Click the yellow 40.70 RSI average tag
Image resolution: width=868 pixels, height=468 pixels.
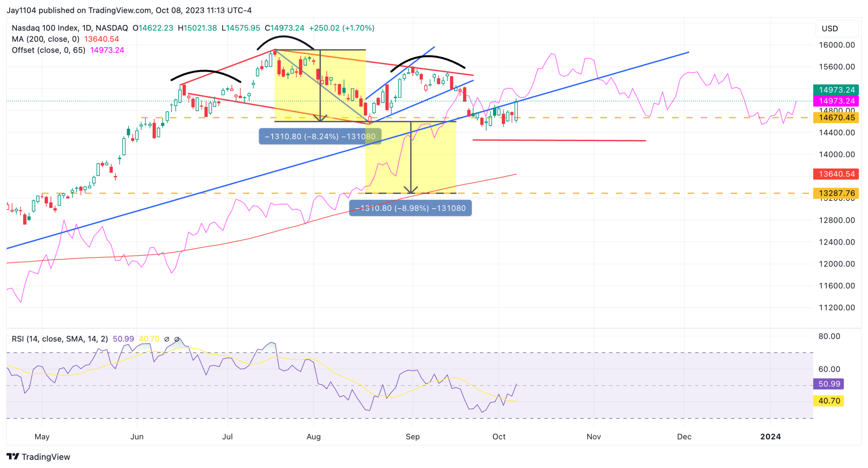coord(828,401)
